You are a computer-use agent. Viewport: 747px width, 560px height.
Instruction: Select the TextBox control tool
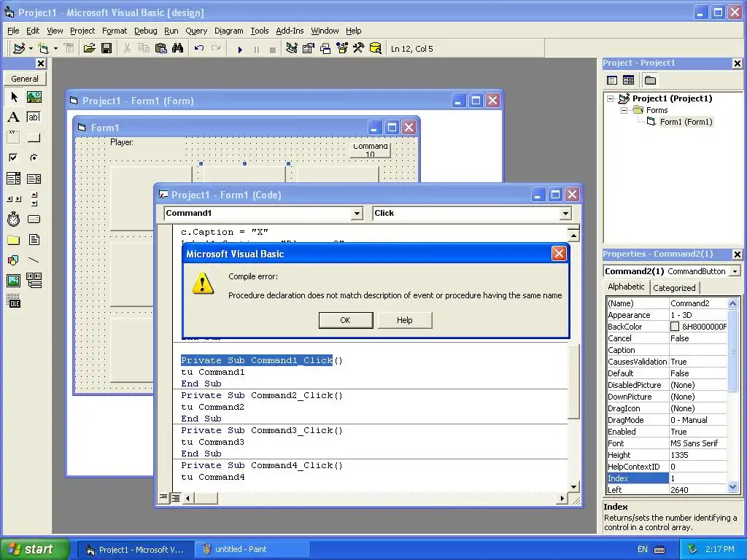click(34, 117)
